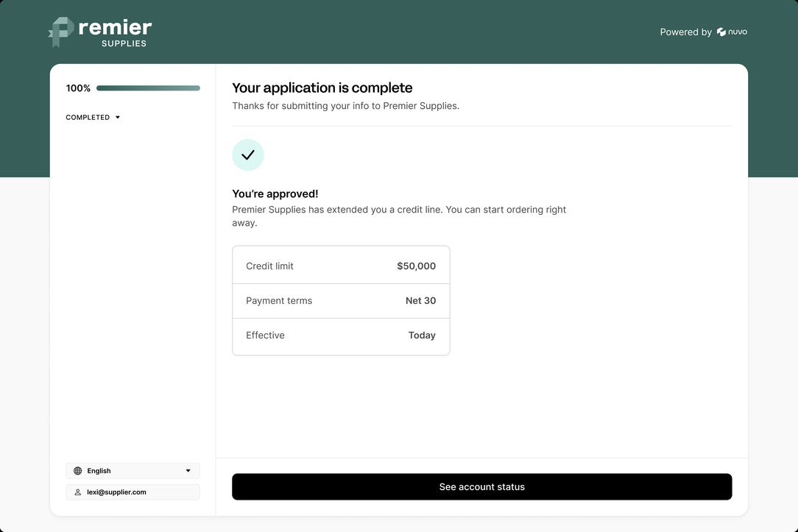Click the Thanks for submitting subtitle text
798x532 pixels.
[x=345, y=106]
